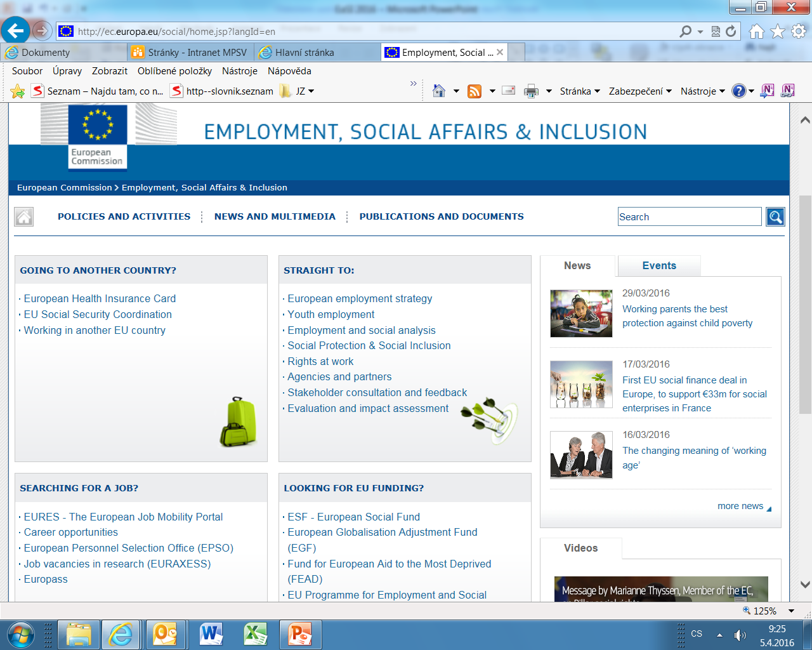Open Windows Start button

20,635
